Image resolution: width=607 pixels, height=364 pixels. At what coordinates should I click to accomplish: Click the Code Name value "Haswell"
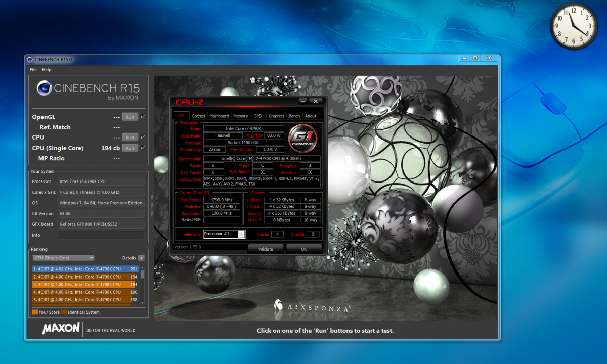pos(222,135)
